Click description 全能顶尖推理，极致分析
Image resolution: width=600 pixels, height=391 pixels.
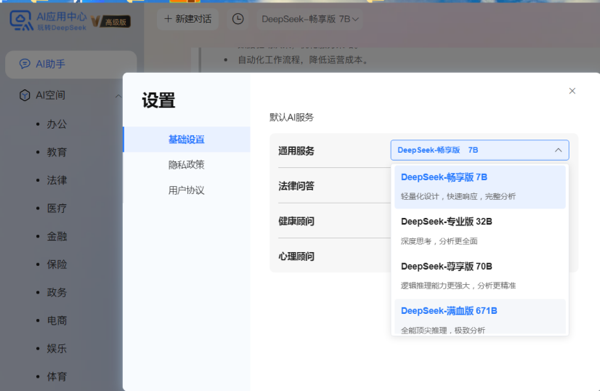pos(443,330)
